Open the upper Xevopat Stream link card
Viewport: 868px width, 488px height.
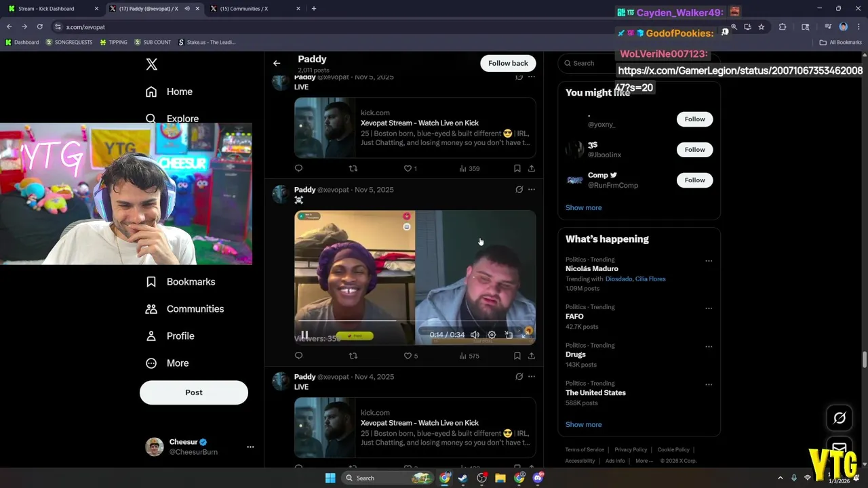pos(415,127)
